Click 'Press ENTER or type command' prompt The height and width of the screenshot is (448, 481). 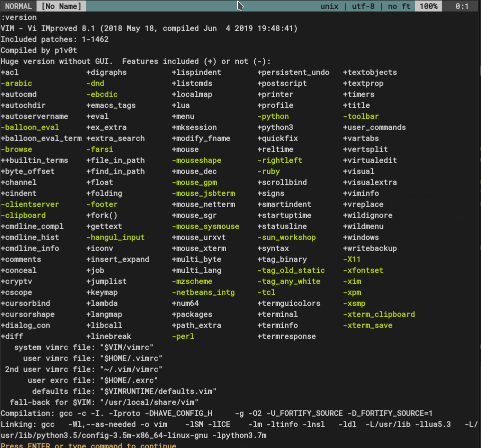click(x=89, y=445)
